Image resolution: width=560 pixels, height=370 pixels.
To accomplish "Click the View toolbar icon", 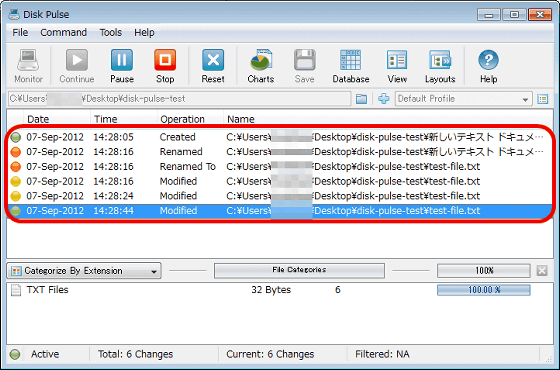I will [397, 60].
